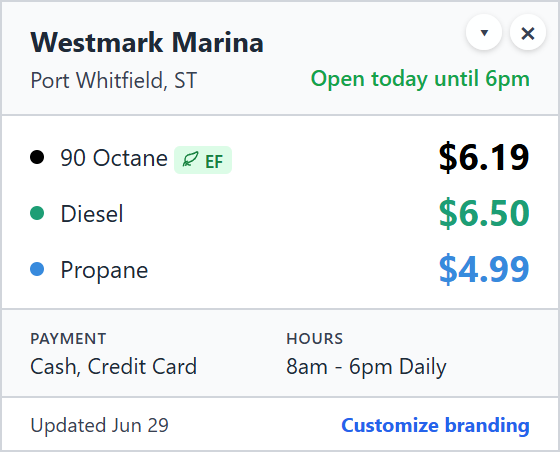This screenshot has width=560, height=452.
Task: Close the Westmark Marina card
Action: tap(528, 33)
